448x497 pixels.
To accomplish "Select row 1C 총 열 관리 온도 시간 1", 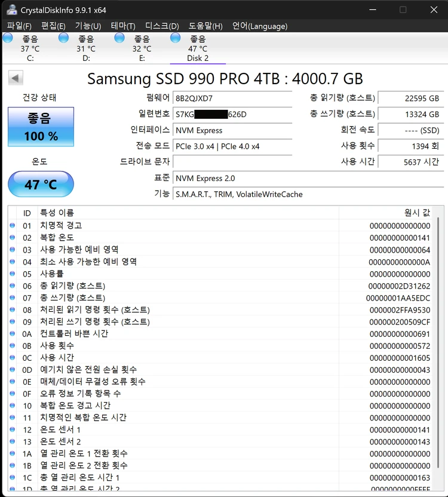I will tap(221, 478).
